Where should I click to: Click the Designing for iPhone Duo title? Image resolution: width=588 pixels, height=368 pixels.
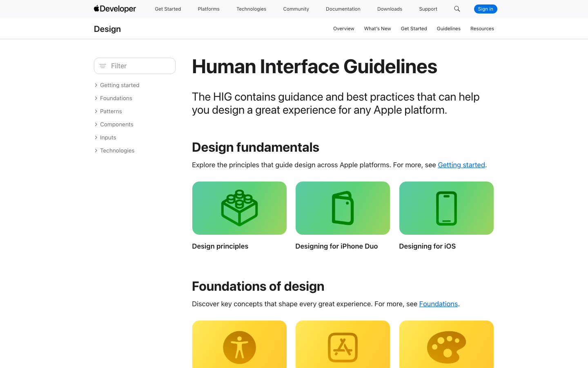pyautogui.click(x=336, y=246)
